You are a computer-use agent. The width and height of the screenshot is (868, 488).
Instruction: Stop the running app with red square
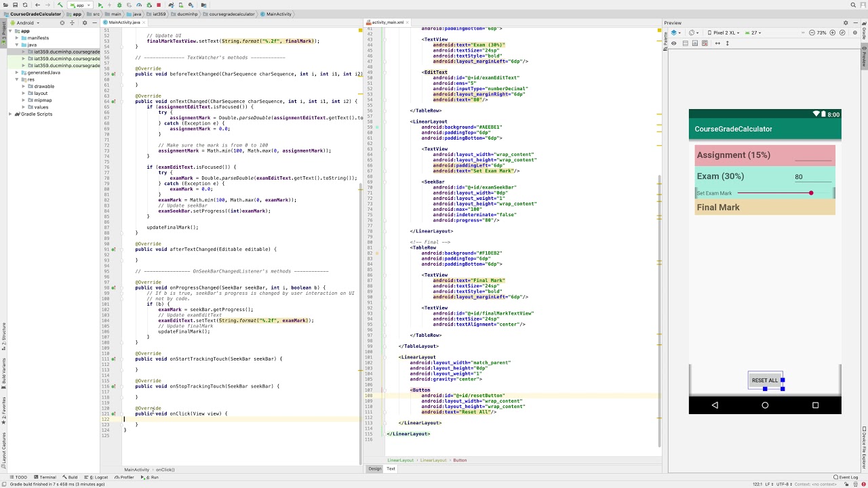click(x=159, y=5)
